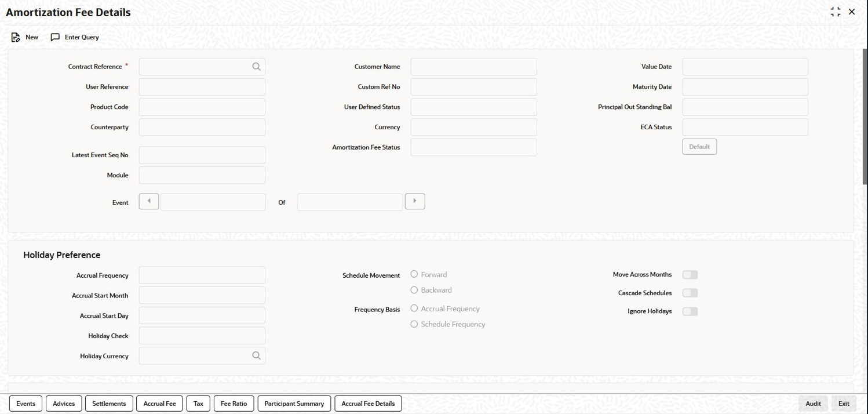Screen dimensions: 868x414
Task: Choose Accrual Frequency basis
Action: [x=414, y=308]
